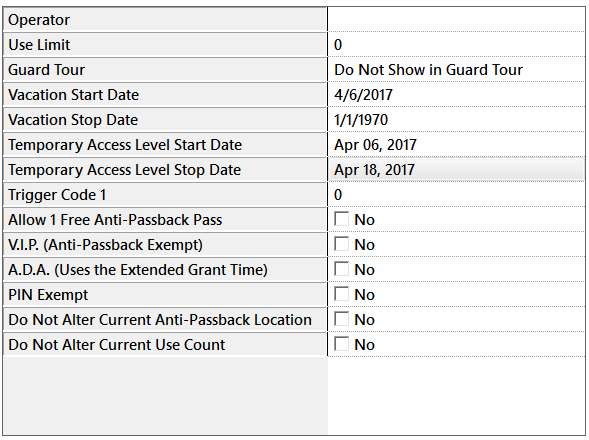Select the Temporary Access Level Stop Date value

[x=456, y=170]
